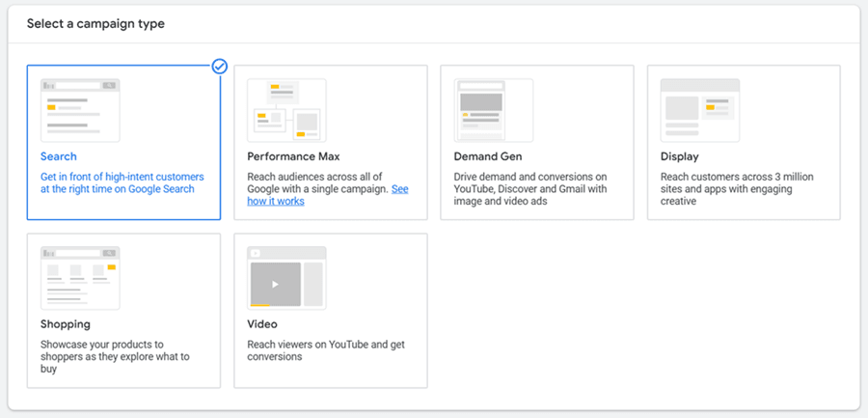The image size is (868, 418).
Task: Click the Search campaign illustration icon
Action: 80,110
